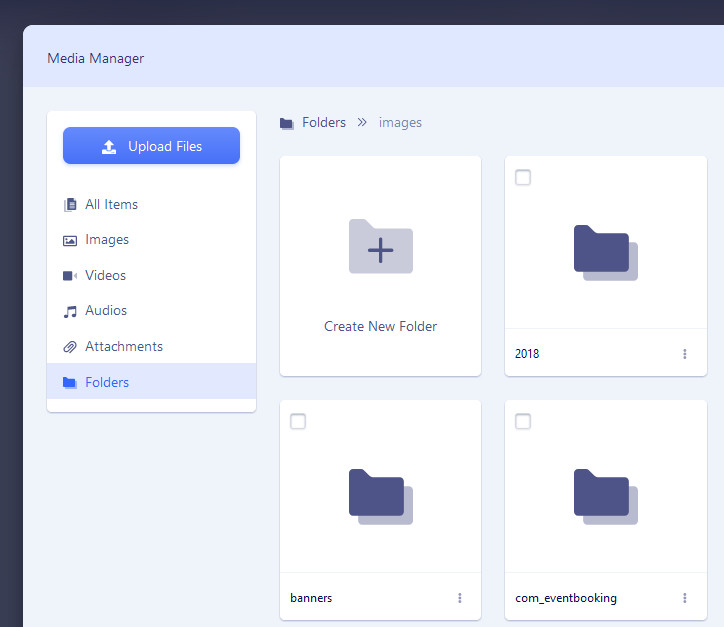Click the Videos camera icon in sidebar
The height and width of the screenshot is (627, 724).
click(x=70, y=276)
